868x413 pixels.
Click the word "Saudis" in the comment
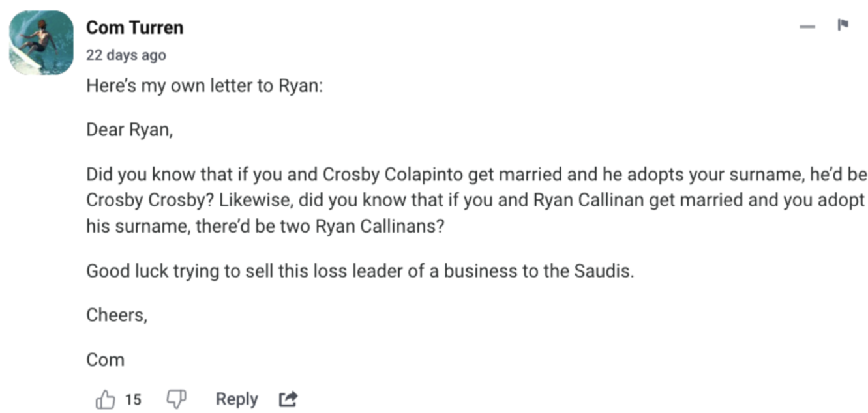click(x=602, y=270)
